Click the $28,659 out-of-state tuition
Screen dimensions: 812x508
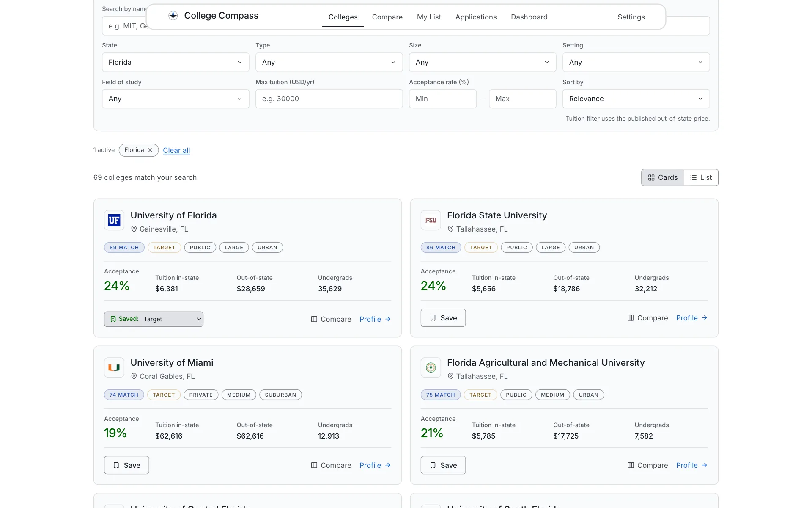click(251, 289)
